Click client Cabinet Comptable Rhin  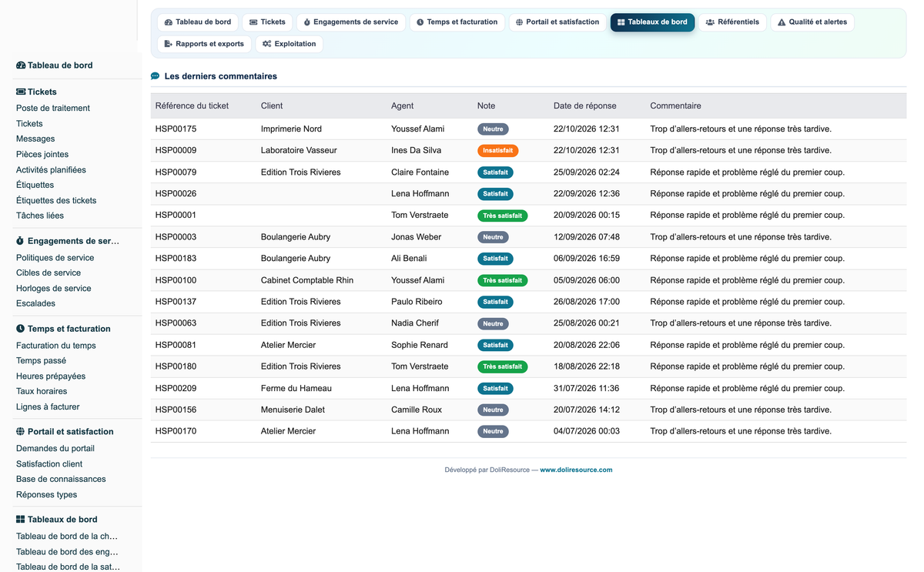307,280
